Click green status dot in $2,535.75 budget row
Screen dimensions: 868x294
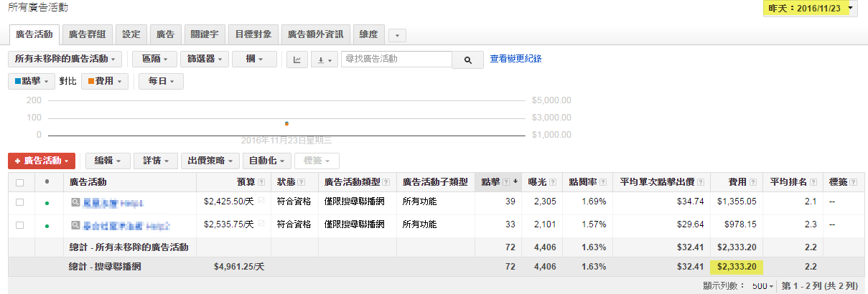tap(47, 226)
